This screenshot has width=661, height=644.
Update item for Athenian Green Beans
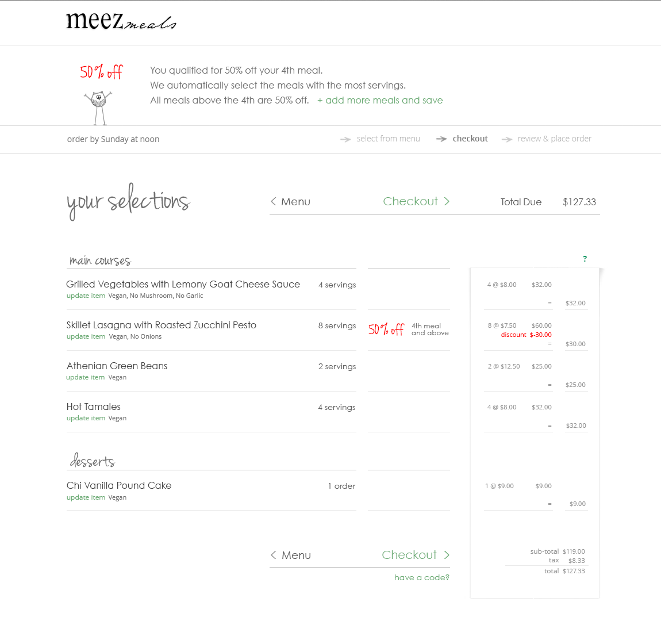[86, 377]
